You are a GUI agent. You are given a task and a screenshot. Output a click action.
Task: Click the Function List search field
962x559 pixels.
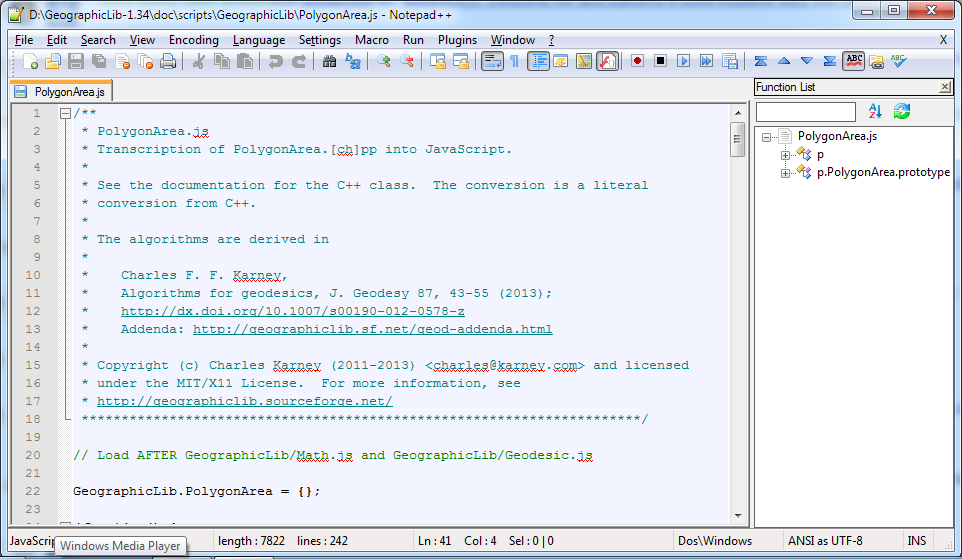(x=806, y=112)
